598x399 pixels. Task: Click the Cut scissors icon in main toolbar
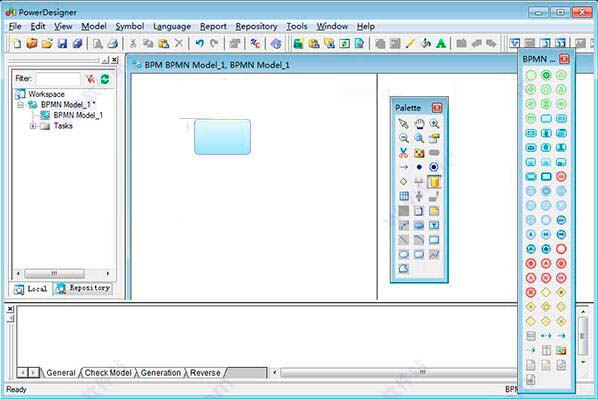point(133,43)
